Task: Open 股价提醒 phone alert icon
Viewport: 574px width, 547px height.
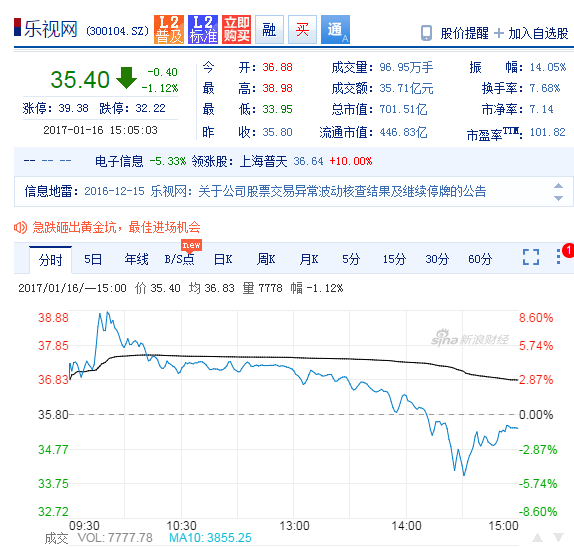Action: click(426, 33)
